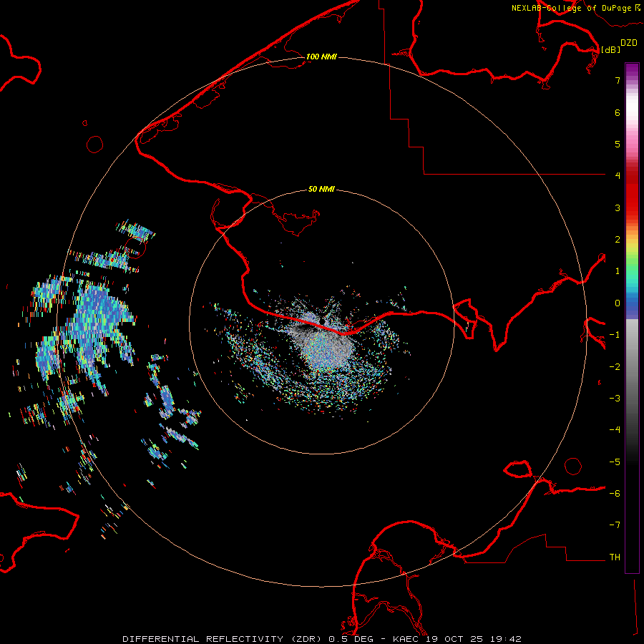
Task: Click the 100 NMI range ring label
Action: click(321, 57)
